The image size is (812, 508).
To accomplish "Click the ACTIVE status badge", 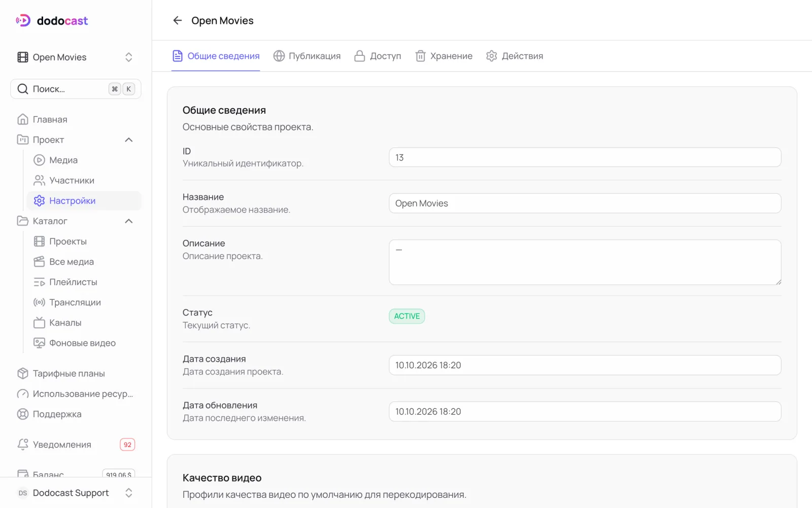I will click(407, 316).
